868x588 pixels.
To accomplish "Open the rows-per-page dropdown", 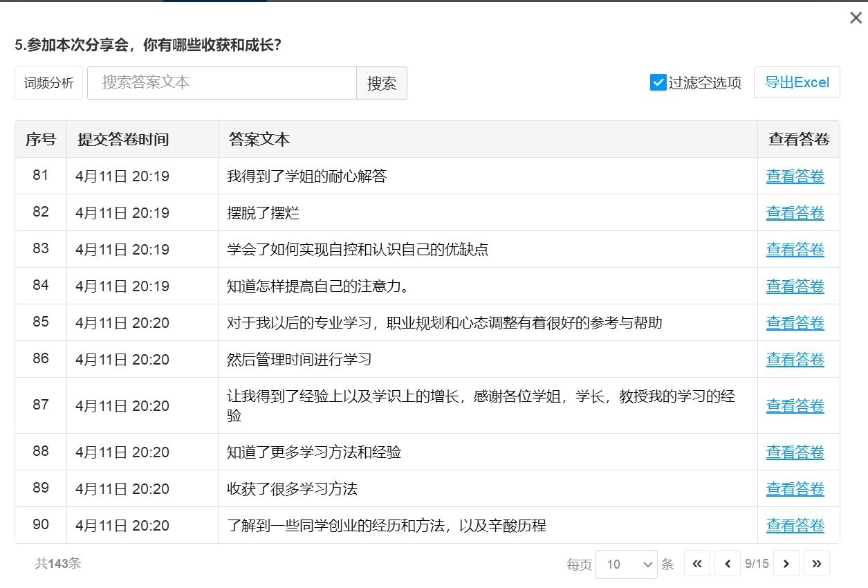I will click(626, 564).
